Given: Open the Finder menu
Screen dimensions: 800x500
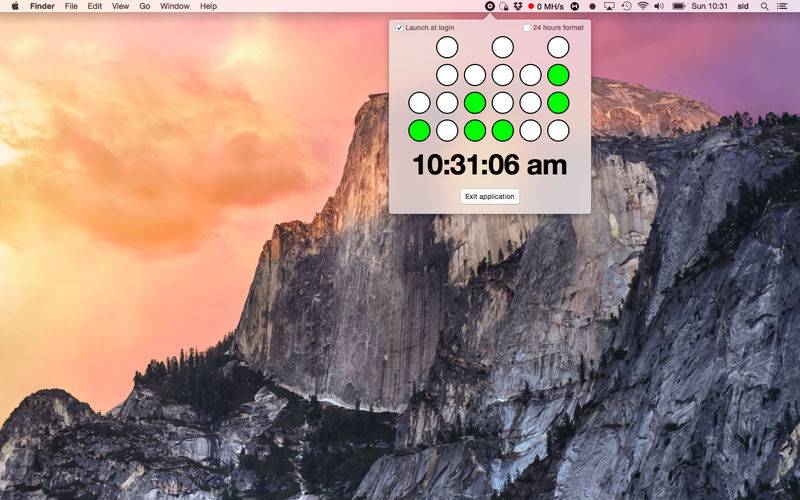Looking at the screenshot, I should [x=42, y=6].
